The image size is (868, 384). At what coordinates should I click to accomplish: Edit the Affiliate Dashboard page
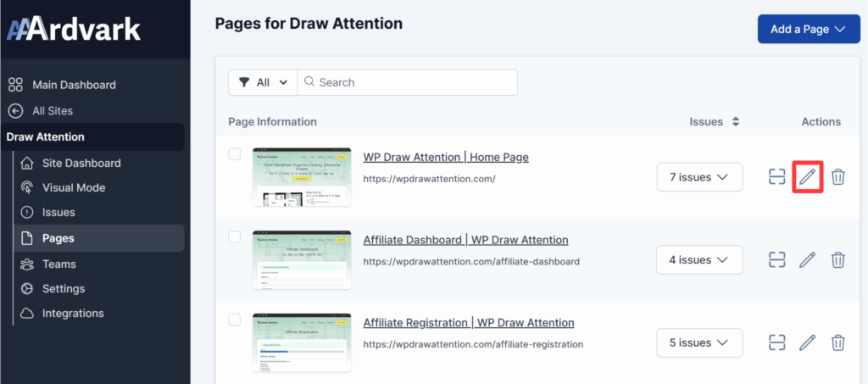[808, 259]
